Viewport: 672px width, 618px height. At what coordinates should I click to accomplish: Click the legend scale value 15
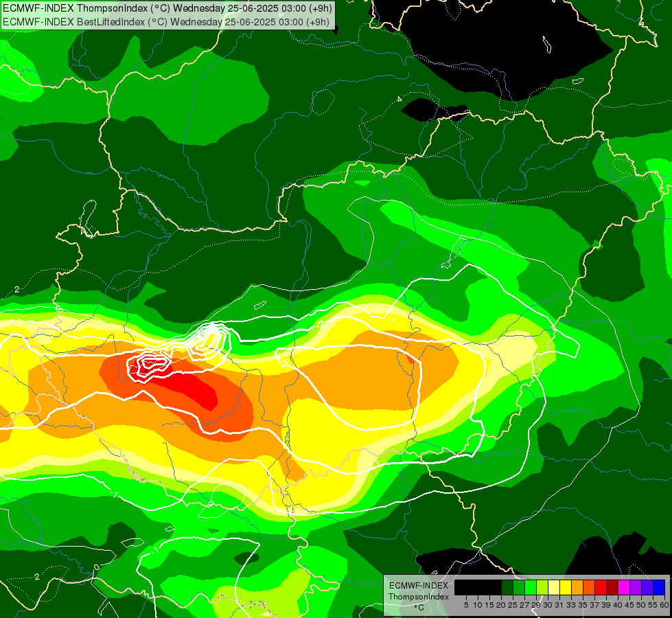click(x=490, y=605)
